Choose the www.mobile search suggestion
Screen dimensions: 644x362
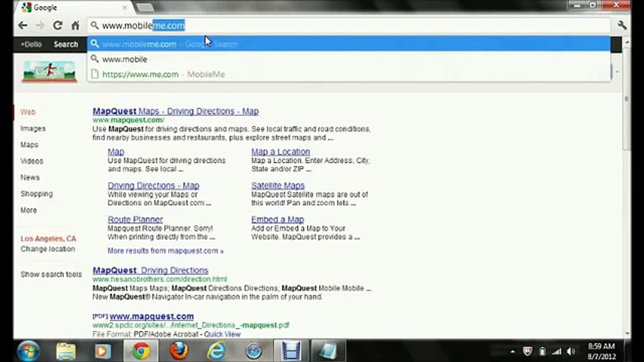point(349,59)
